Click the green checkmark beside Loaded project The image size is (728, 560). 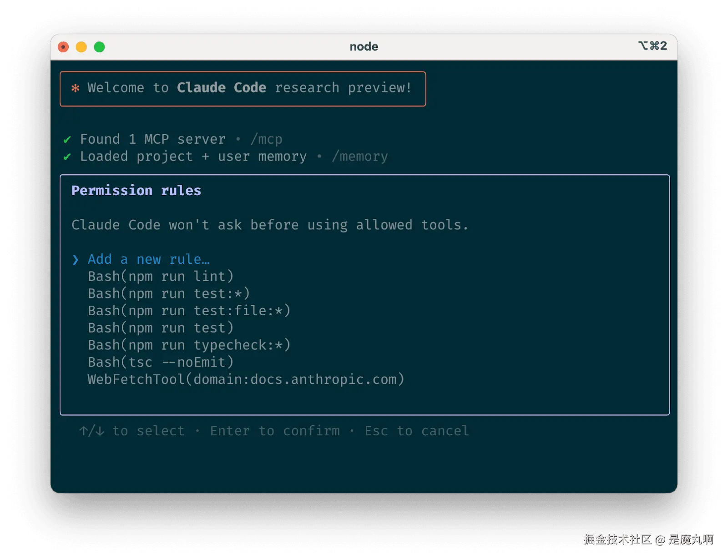pyautogui.click(x=67, y=157)
